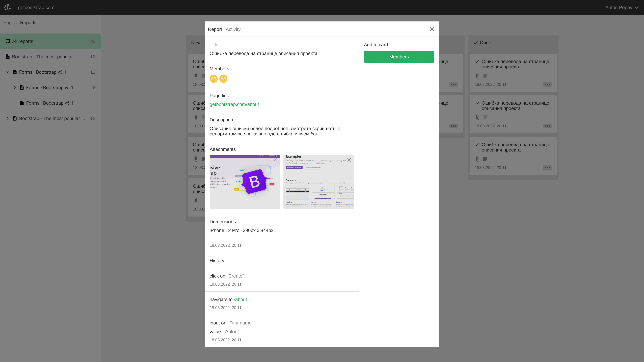Image resolution: width=644 pixels, height=362 pixels.
Task: Click the green Members button
Action: point(399,56)
